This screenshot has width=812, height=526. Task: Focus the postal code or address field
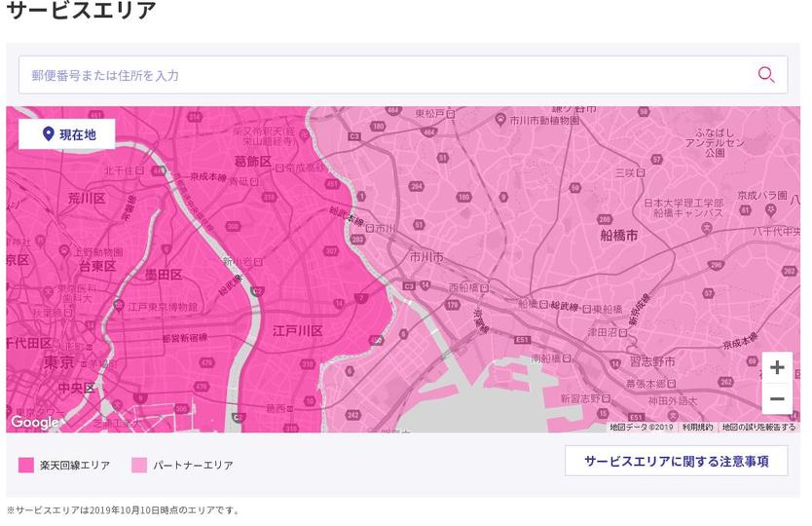(403, 75)
